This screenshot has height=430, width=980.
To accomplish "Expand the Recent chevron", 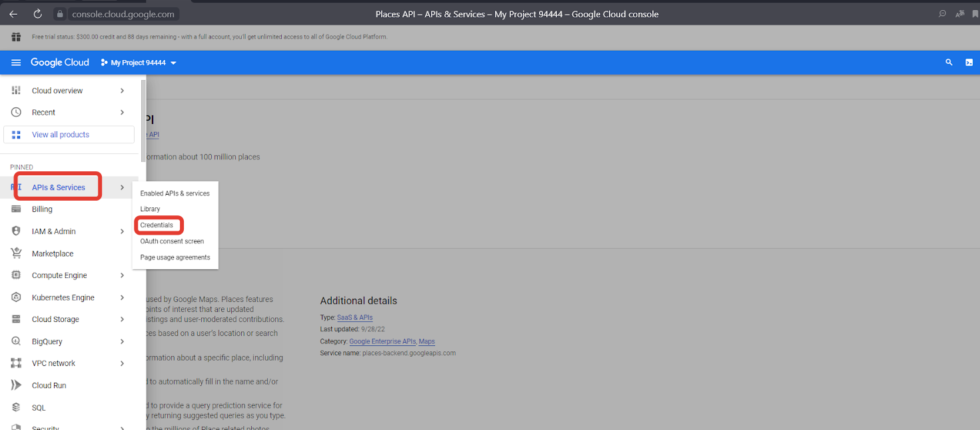I will (122, 113).
